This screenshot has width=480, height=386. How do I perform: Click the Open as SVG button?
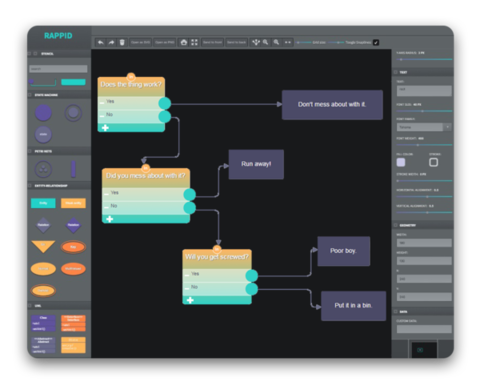(x=140, y=42)
